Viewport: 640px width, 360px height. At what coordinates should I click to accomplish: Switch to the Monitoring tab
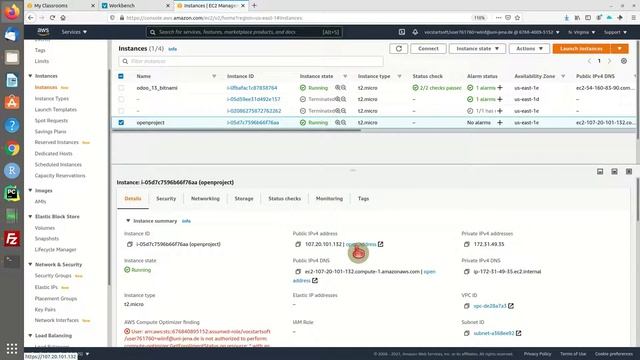[329, 199]
